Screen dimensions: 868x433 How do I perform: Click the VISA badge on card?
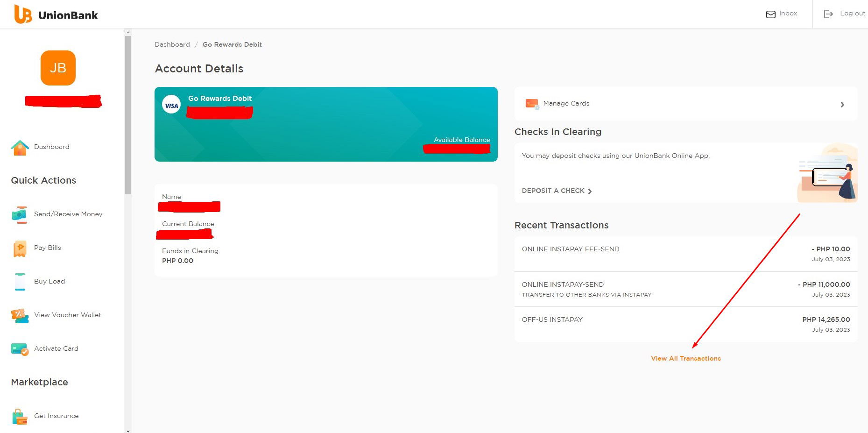click(171, 105)
